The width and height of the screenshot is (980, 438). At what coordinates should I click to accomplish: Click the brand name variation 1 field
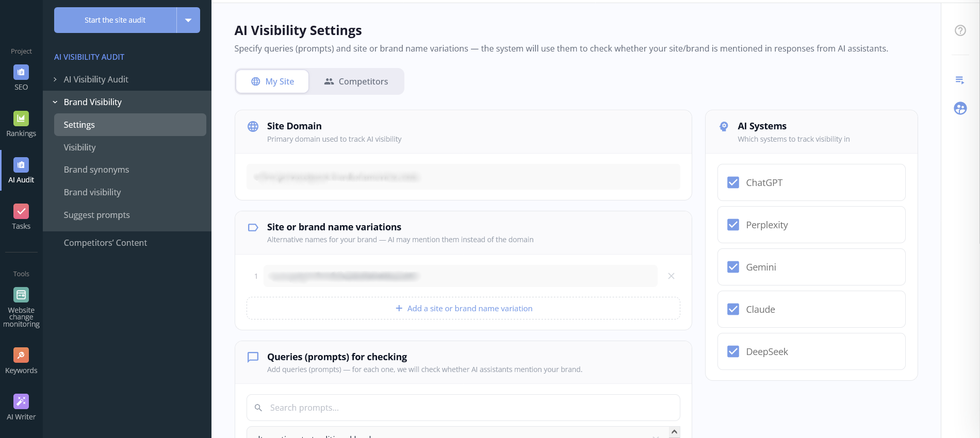click(460, 276)
